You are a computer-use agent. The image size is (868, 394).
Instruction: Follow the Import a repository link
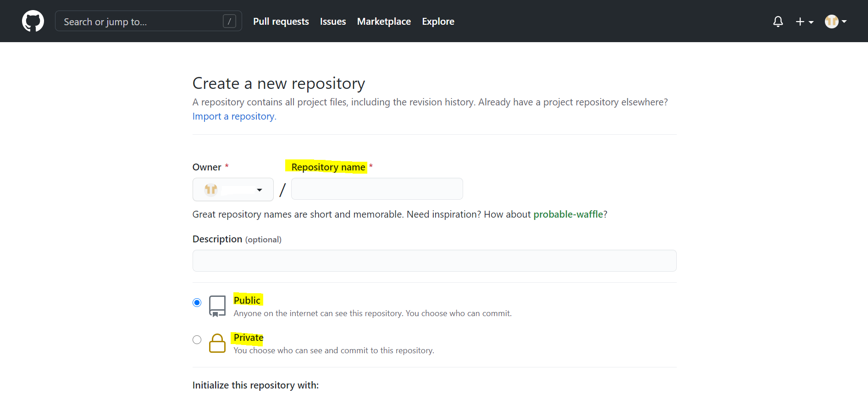pyautogui.click(x=234, y=116)
